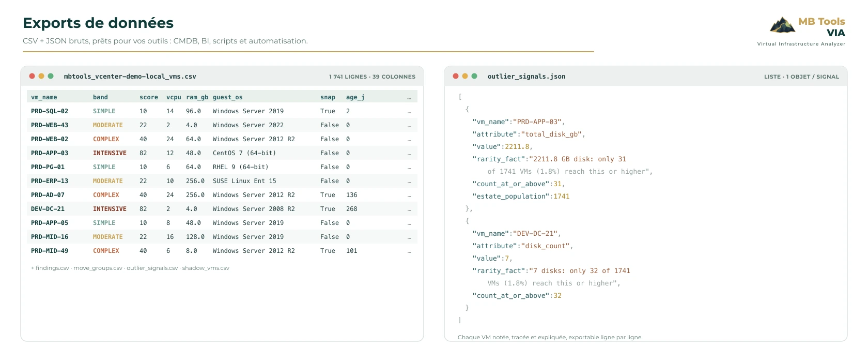Click the band column header
Image resolution: width=868 pixels, height=362 pixels.
[x=100, y=97]
